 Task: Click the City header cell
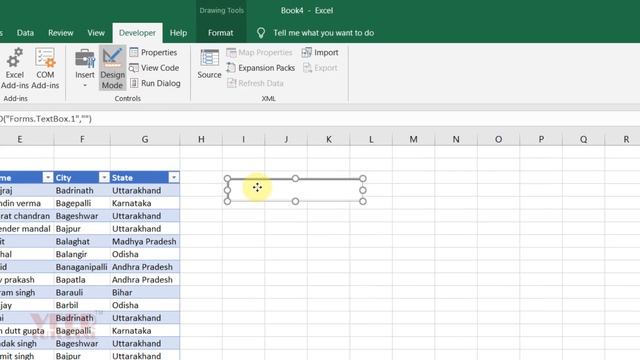pos(82,178)
